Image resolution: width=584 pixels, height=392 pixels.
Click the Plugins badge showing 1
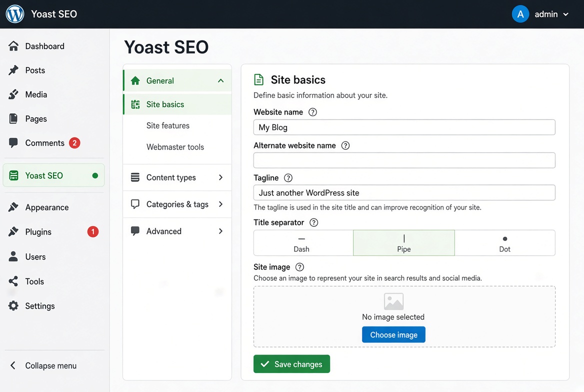(x=92, y=232)
